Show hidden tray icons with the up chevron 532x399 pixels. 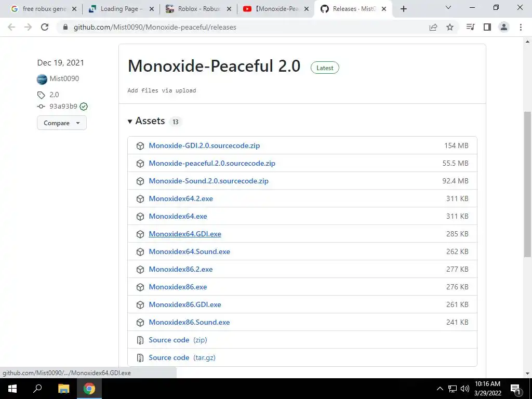(440, 389)
